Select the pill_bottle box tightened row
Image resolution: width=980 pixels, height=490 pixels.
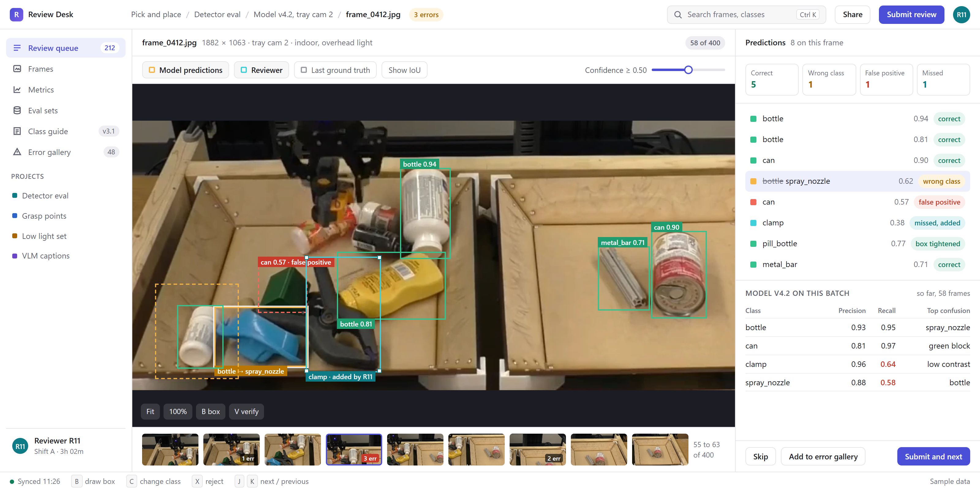[x=857, y=243]
